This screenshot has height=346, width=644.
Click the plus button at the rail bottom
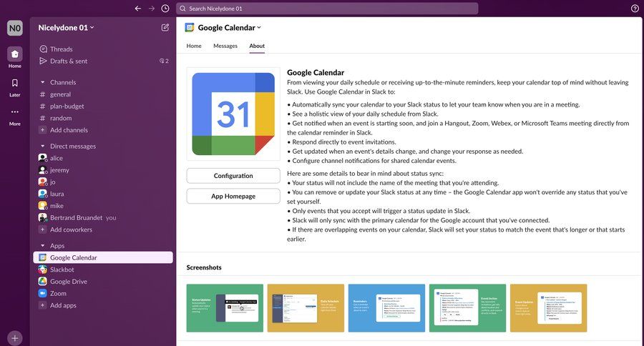click(x=15, y=338)
